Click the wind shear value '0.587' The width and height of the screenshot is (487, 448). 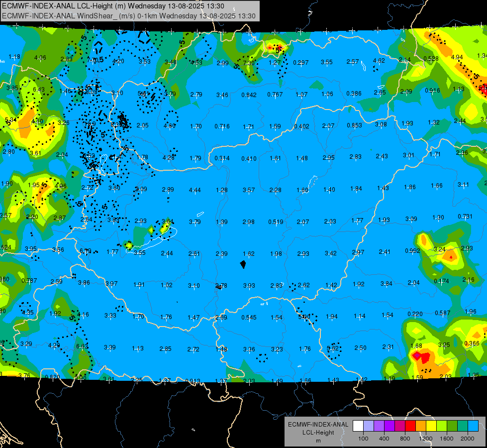coord(443,313)
